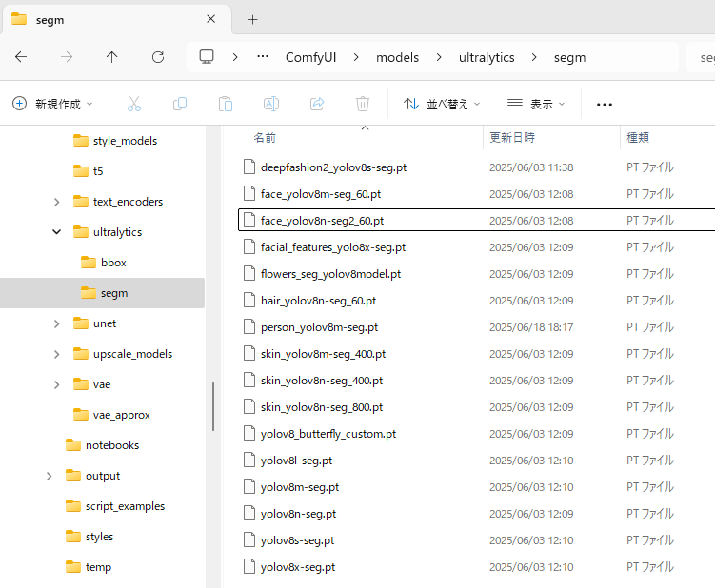Collapse the ultralytics folder tree
The image size is (715, 588).
57,232
